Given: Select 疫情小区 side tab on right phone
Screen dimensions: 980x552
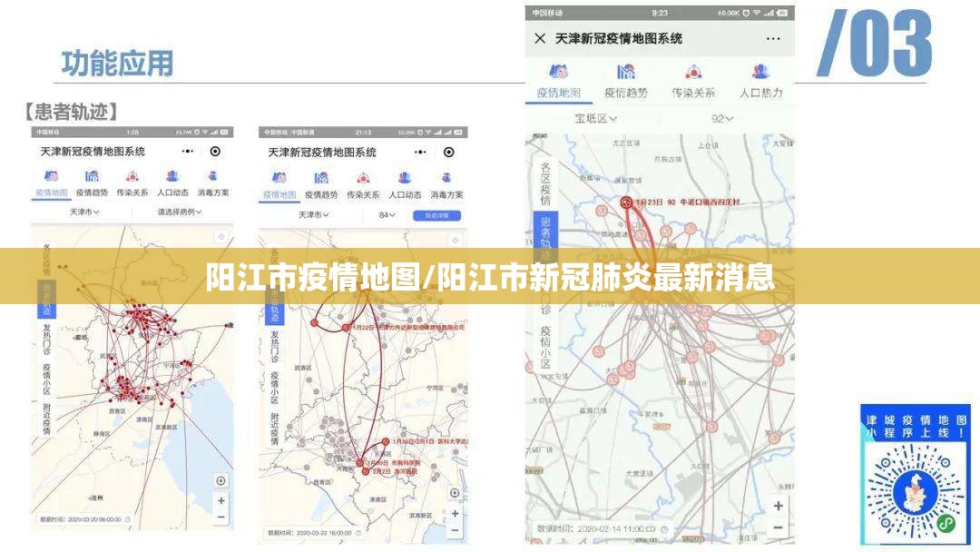Looking at the screenshot, I should [x=545, y=347].
